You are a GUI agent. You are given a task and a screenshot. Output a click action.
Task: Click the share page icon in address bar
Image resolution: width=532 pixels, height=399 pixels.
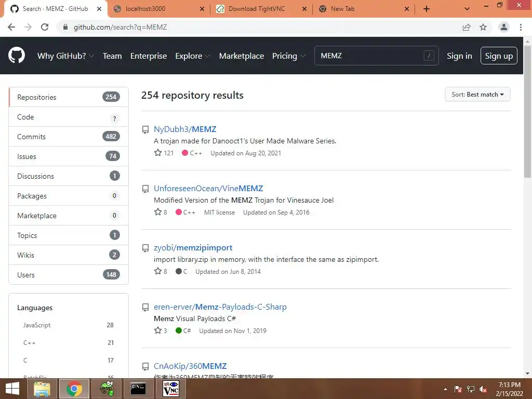pyautogui.click(x=467, y=27)
